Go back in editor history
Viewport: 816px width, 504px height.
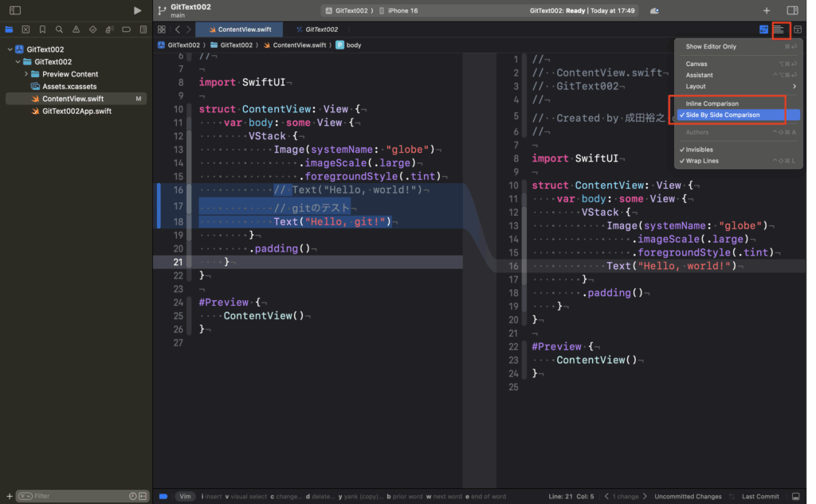(x=178, y=29)
